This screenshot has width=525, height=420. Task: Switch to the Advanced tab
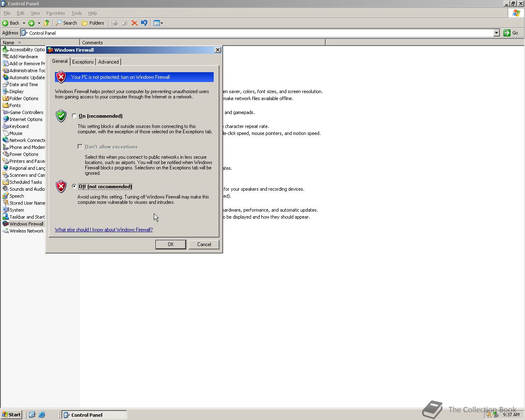click(108, 62)
